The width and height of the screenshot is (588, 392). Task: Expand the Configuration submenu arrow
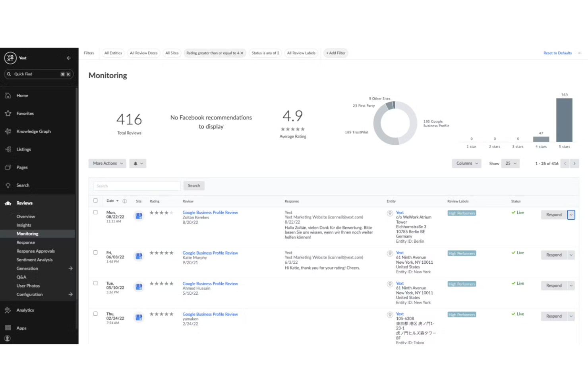71,295
